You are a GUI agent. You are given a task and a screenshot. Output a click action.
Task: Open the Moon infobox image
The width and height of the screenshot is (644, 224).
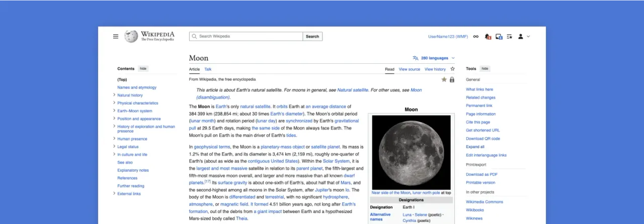[x=411, y=152]
